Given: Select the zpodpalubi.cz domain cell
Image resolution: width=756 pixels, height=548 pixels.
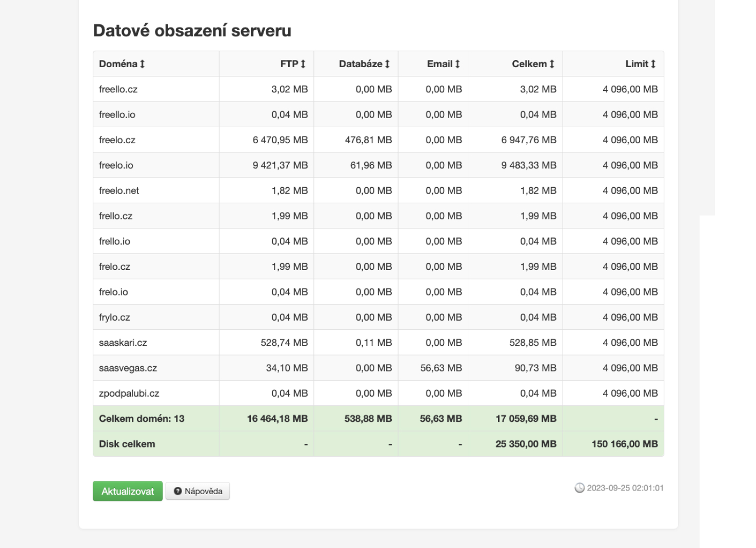Looking at the screenshot, I should 129,394.
